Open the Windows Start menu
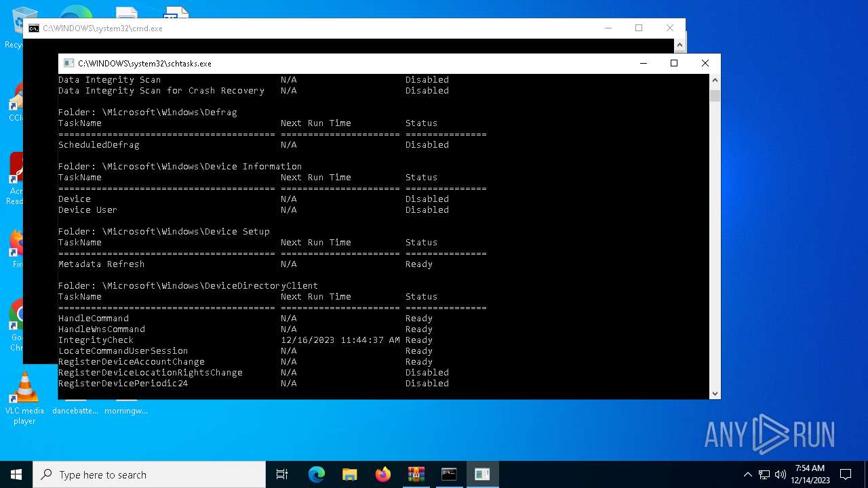The width and height of the screenshot is (868, 488). point(16,474)
